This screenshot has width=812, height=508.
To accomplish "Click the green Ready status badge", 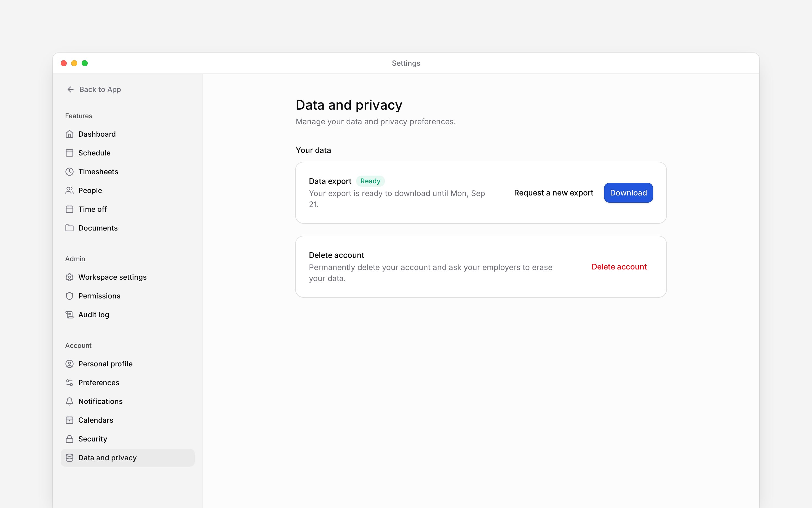I will pos(370,181).
